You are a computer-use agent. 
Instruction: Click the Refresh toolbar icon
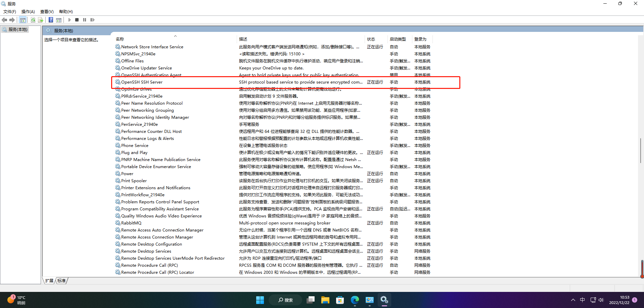click(33, 20)
